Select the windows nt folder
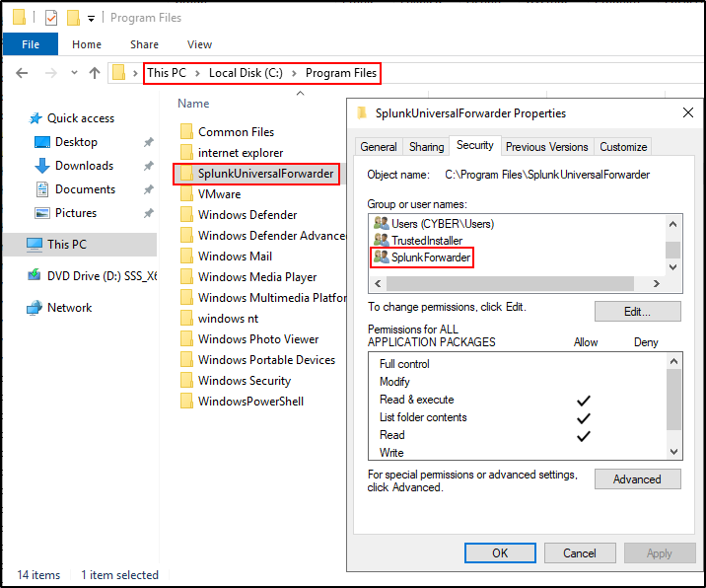The width and height of the screenshot is (706, 588). (x=229, y=319)
